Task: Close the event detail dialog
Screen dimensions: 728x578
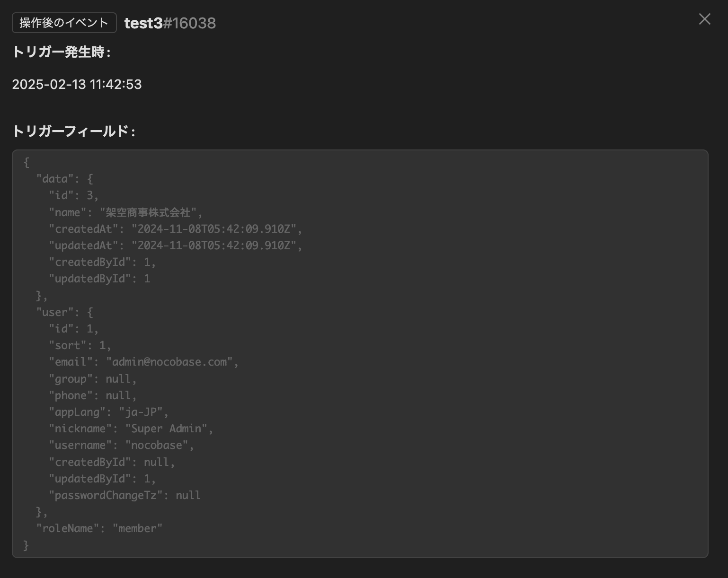Action: (704, 19)
